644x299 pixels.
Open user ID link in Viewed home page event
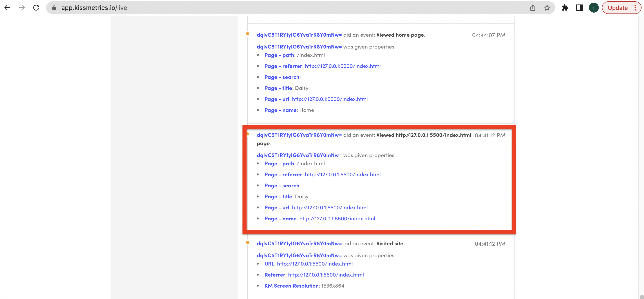(299, 35)
